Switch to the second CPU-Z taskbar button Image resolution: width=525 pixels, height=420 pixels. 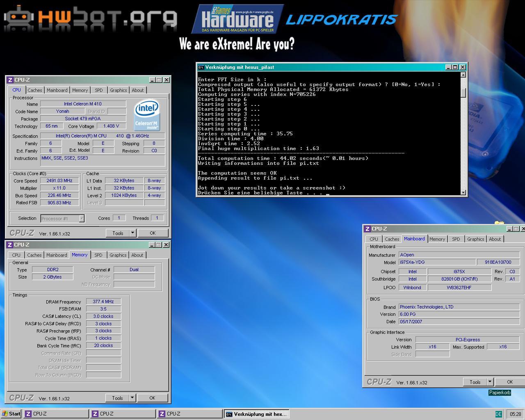[123, 414]
